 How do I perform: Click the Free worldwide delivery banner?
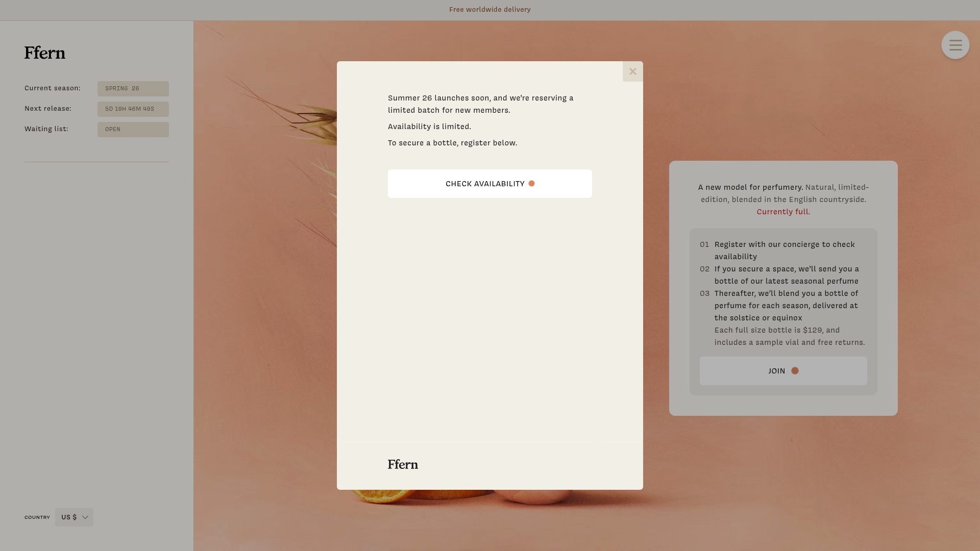(x=490, y=10)
